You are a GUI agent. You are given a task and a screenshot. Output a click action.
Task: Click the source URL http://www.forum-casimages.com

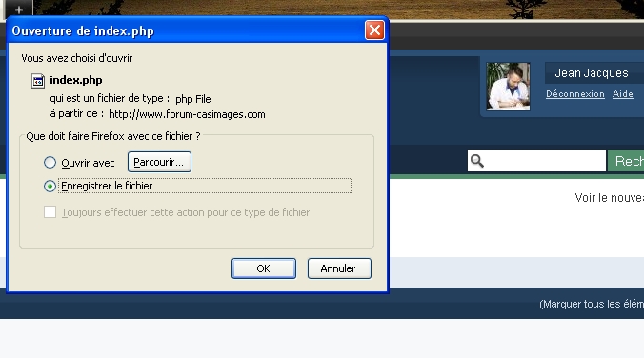(187, 114)
